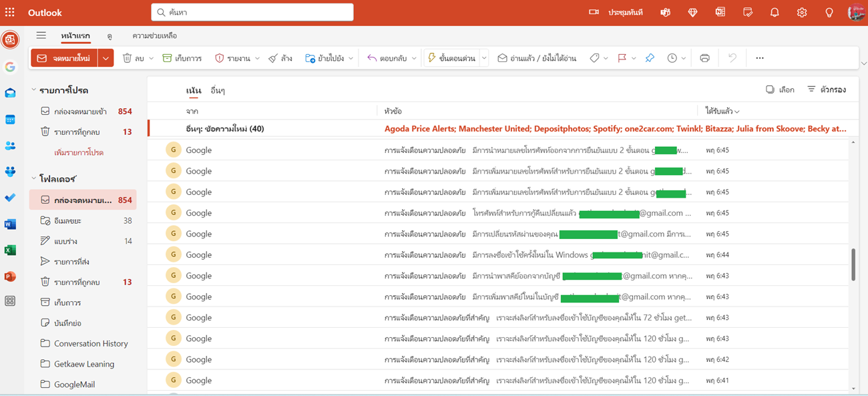
Task: Toggle the เลือก select checkbox button
Action: pos(779,89)
